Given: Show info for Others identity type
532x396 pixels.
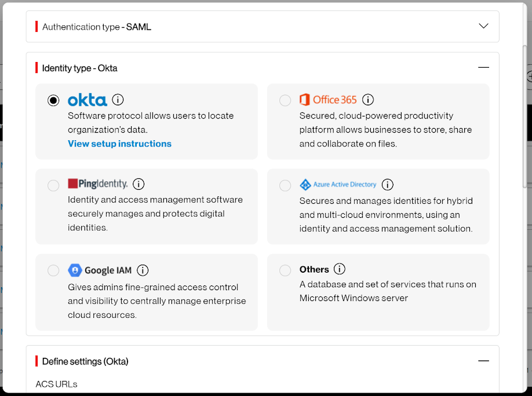Looking at the screenshot, I should 340,269.
